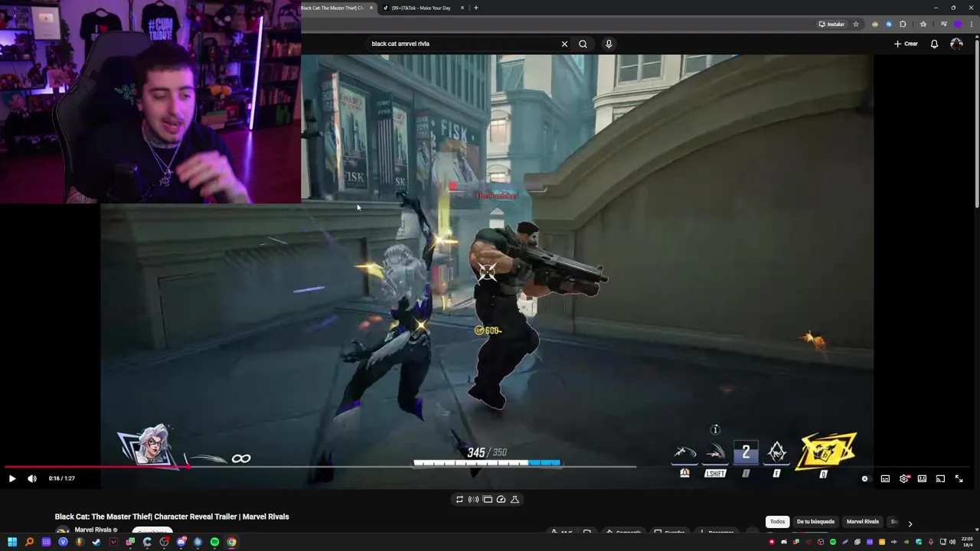
Task: Open the starred bookmarks toolbar icon
Action: (x=923, y=24)
